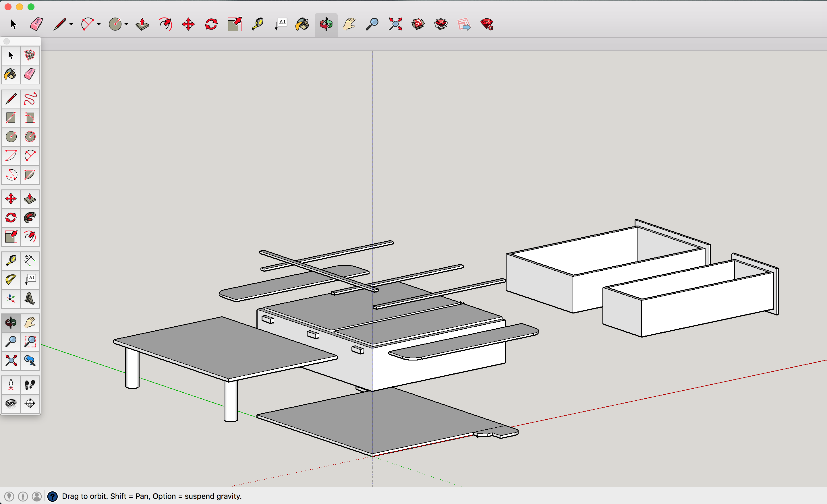This screenshot has height=504, width=827.
Task: Select Position Camera tool in side palette
Action: point(11,385)
